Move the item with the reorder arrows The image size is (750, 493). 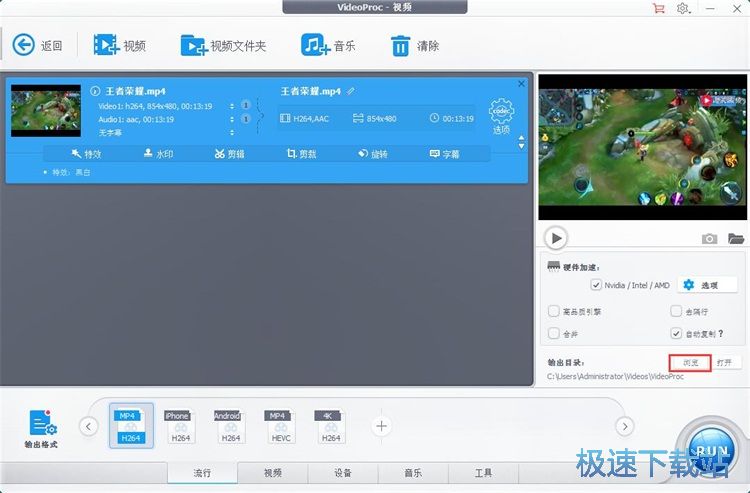point(521,142)
